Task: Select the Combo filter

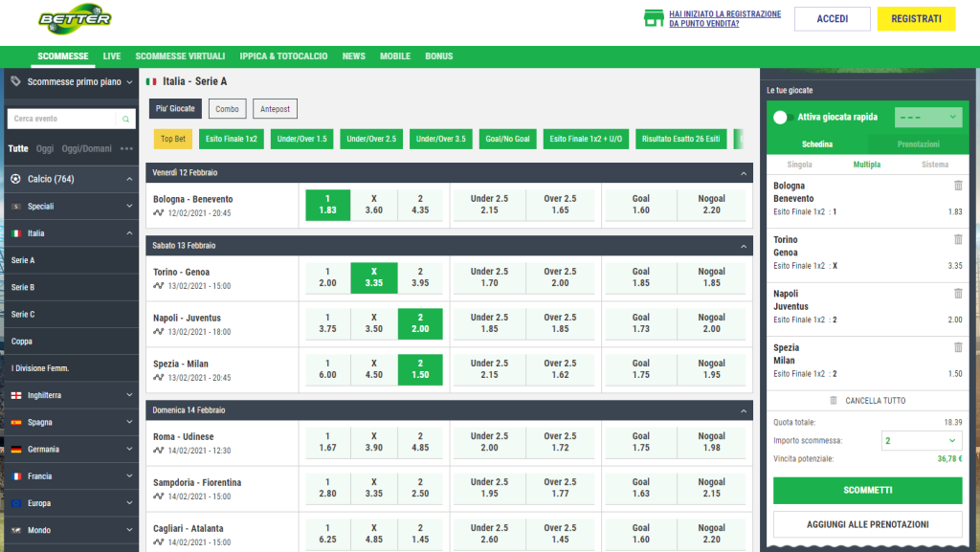Action: coord(227,109)
